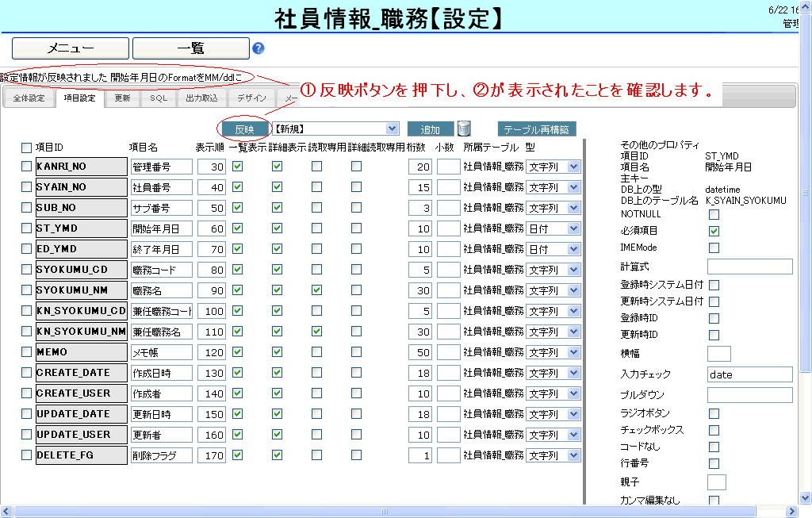Click the テーブル再構築 button
The height and width of the screenshot is (518, 812).
pyautogui.click(x=537, y=129)
